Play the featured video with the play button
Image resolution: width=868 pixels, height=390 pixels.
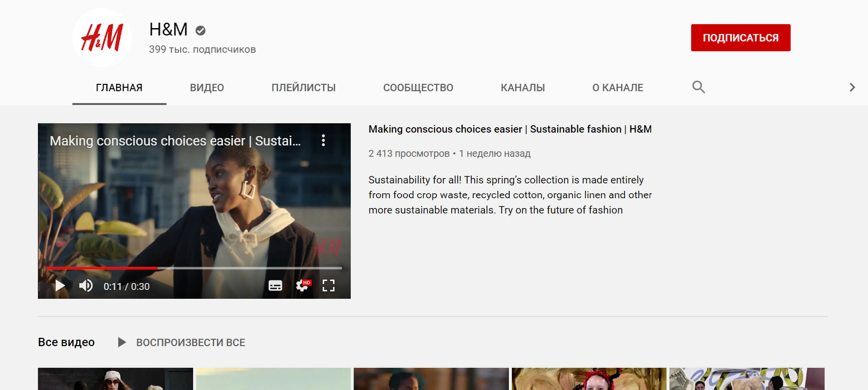tap(60, 286)
